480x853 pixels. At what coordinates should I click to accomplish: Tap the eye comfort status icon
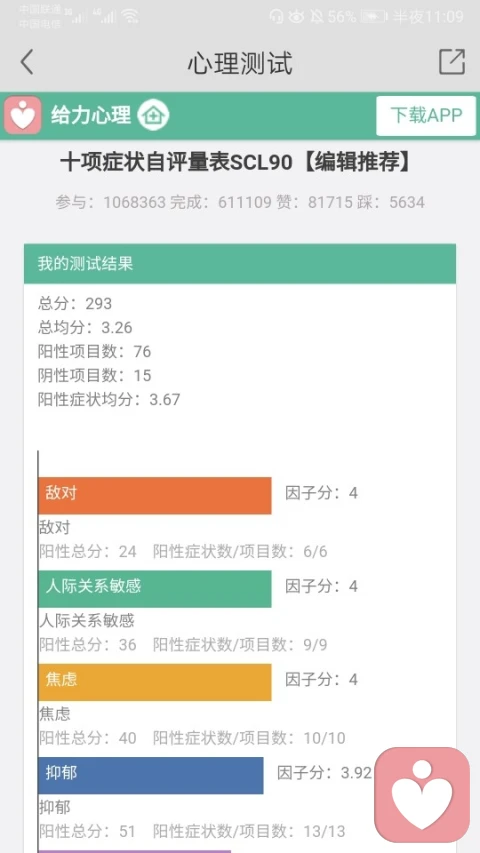point(296,17)
